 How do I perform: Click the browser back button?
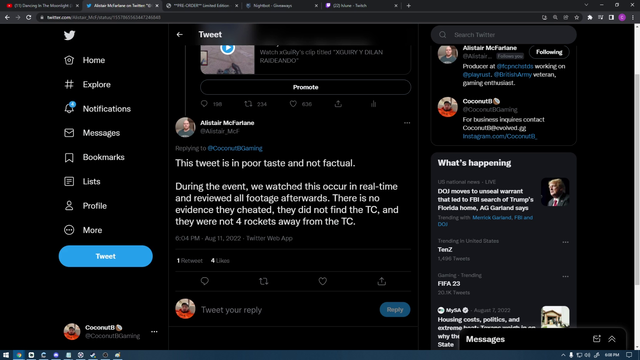pyautogui.click(x=7, y=18)
